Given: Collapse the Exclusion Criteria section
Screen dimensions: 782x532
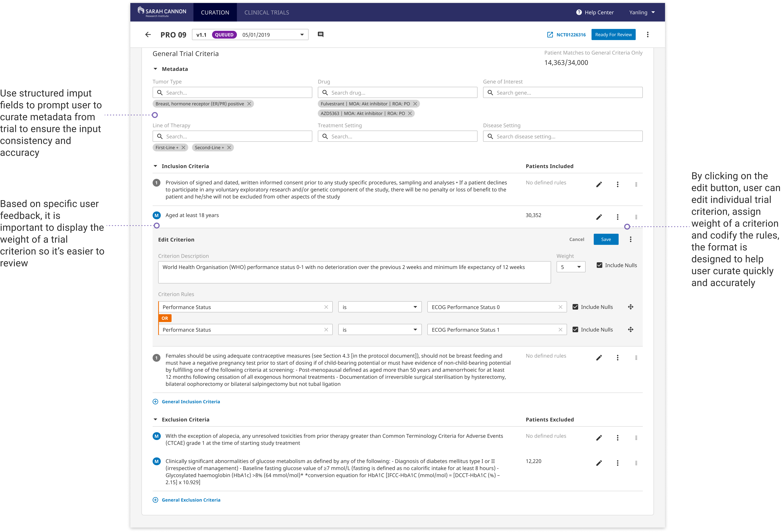Looking at the screenshot, I should 155,419.
